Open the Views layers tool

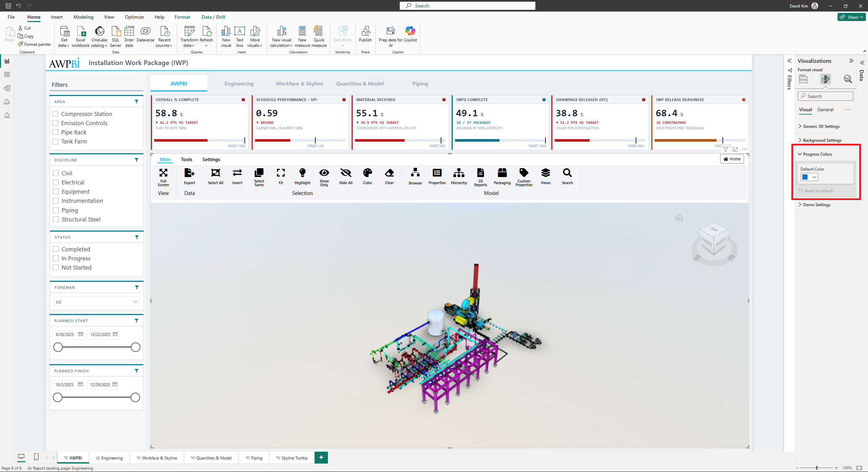(546, 177)
